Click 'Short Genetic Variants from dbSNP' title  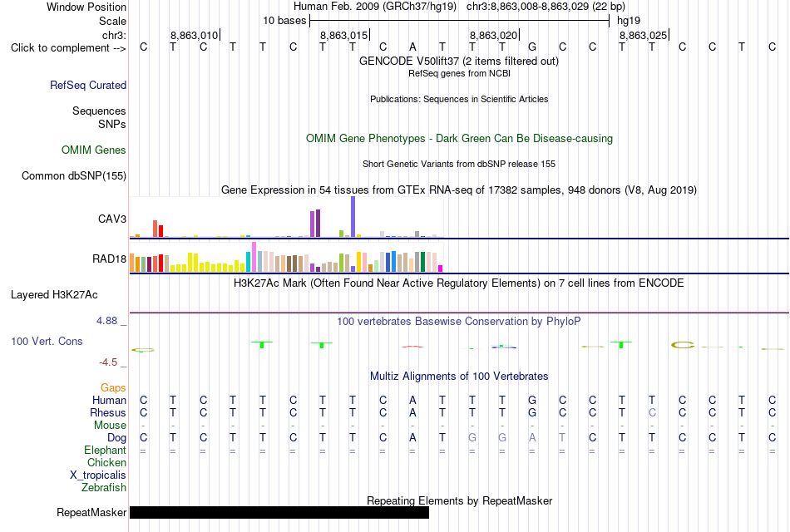(x=459, y=165)
